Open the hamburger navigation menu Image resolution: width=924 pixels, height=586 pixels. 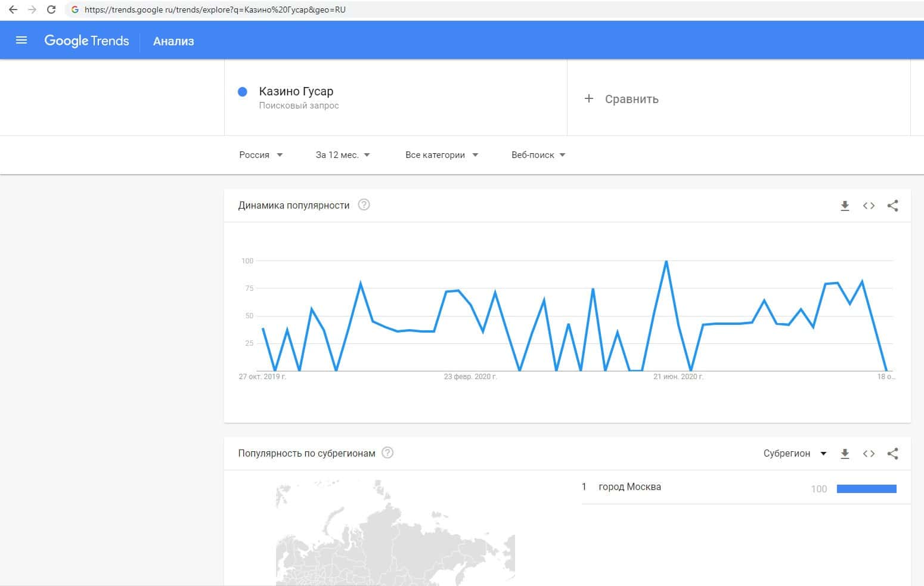tap(21, 41)
